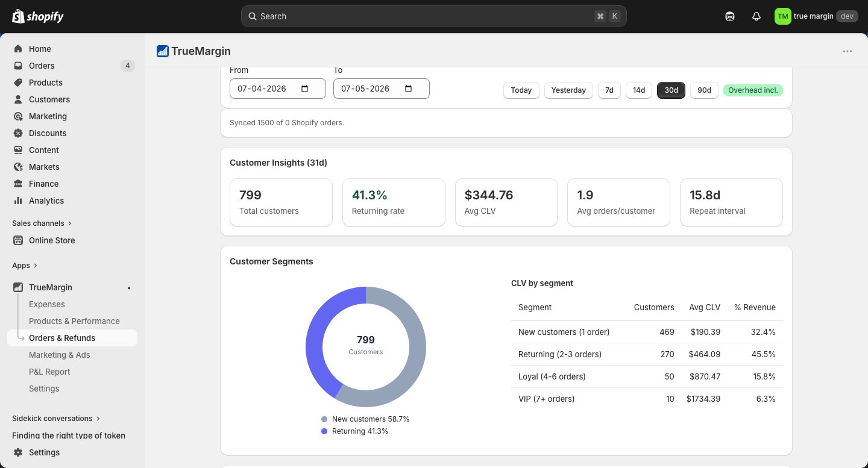Focus the Search bar
Screen dimensions: 868x468
point(434,16)
